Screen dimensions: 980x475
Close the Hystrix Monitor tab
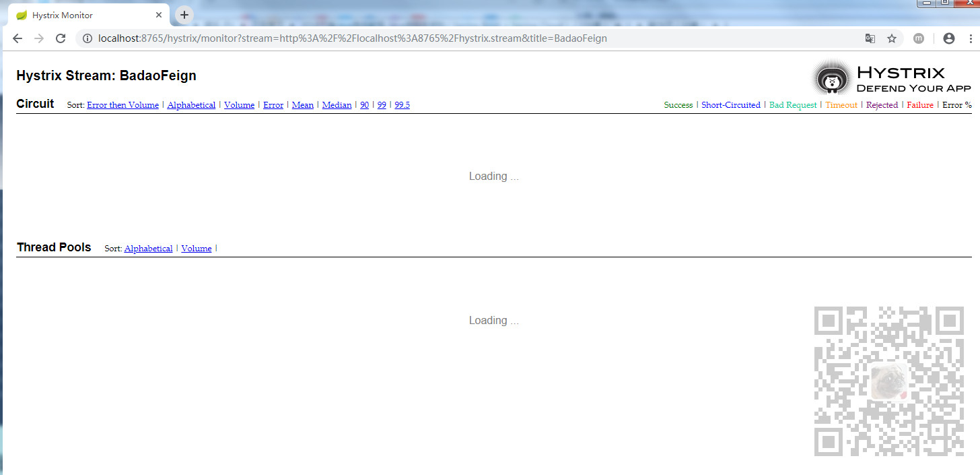159,15
